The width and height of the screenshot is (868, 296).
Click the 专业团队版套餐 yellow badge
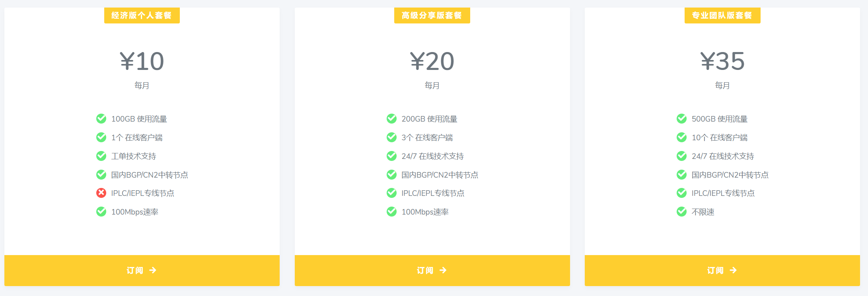[722, 15]
